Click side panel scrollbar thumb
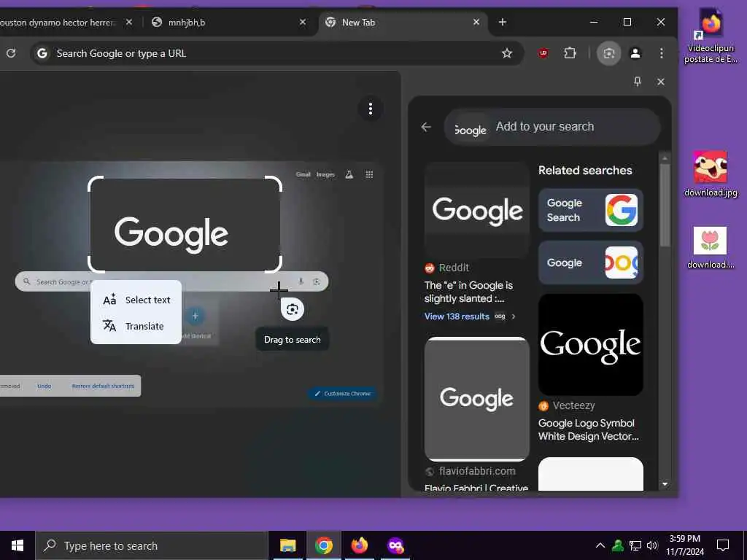 pos(665,205)
